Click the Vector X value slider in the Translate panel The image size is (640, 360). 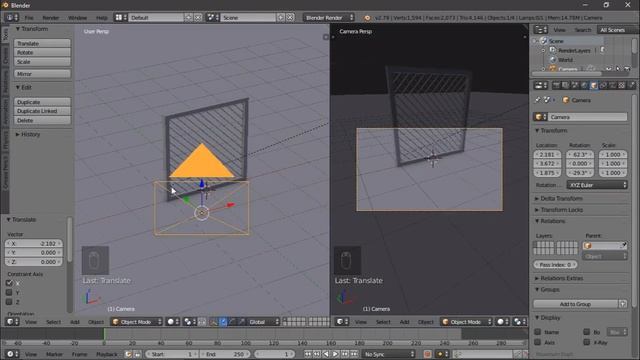point(34,243)
